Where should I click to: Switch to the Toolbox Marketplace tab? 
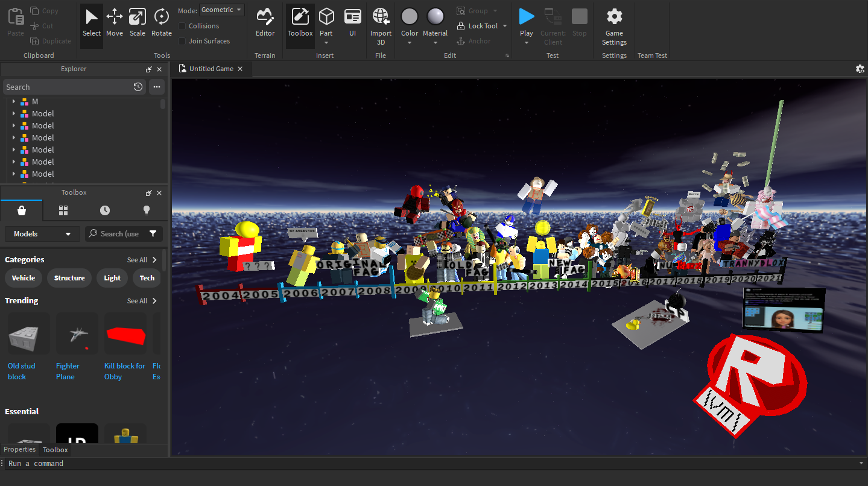[21, 210]
